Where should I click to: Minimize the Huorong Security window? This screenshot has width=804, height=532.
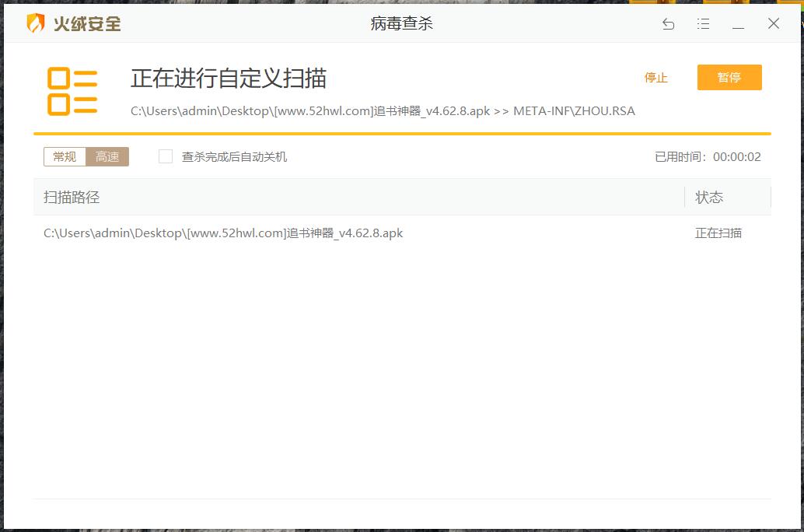tap(736, 24)
